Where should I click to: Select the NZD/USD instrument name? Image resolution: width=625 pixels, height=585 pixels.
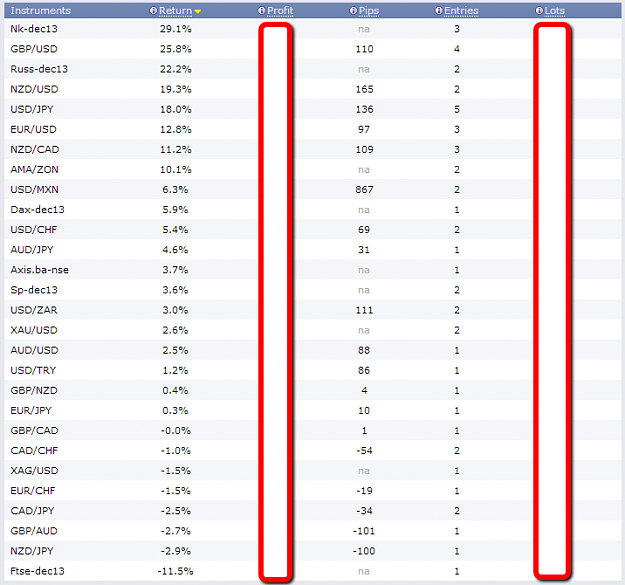pos(34,89)
